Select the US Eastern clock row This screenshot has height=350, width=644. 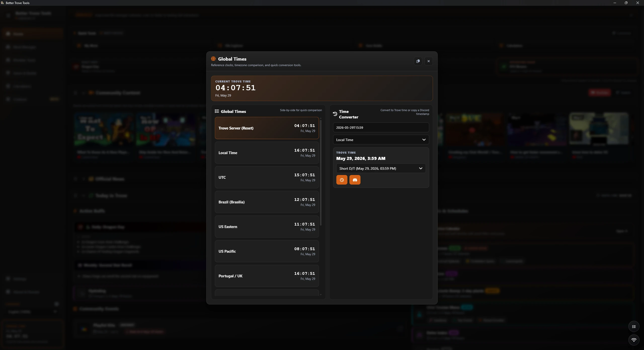point(267,227)
